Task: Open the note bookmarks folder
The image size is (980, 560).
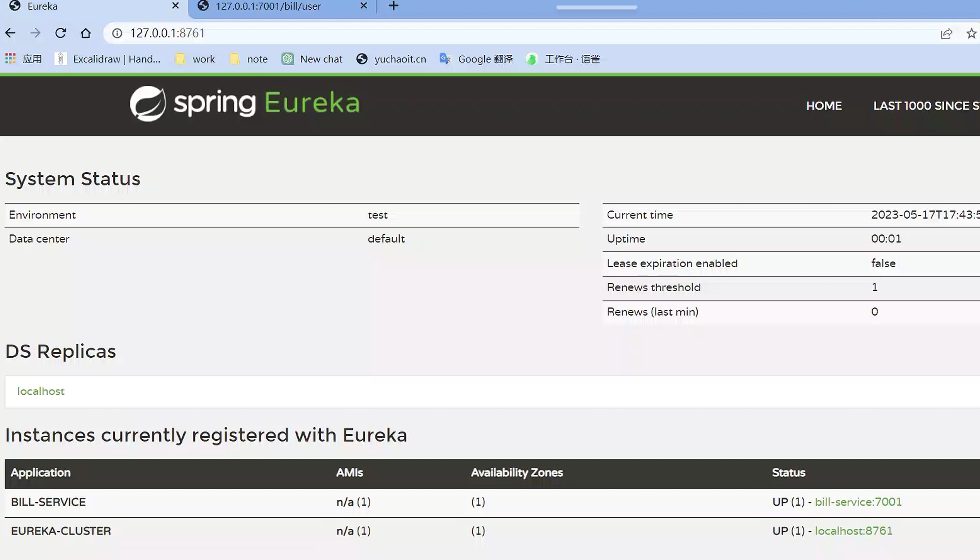Action: pos(249,59)
